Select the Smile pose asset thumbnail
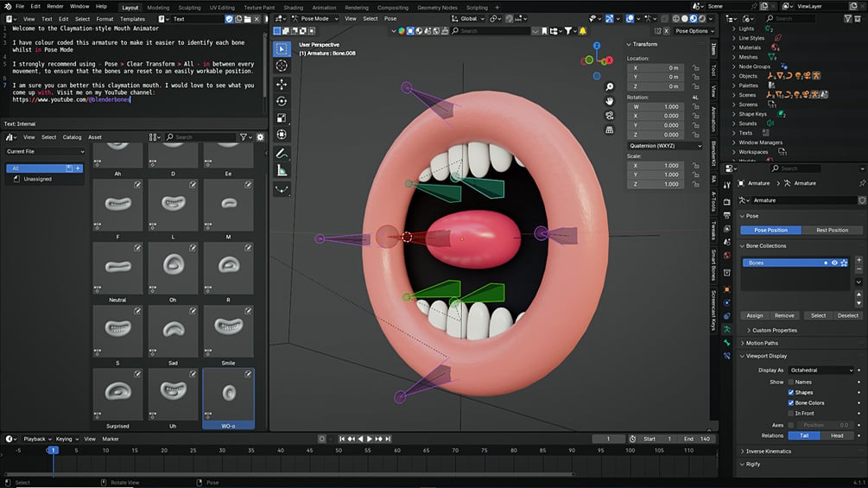 pos(229,332)
